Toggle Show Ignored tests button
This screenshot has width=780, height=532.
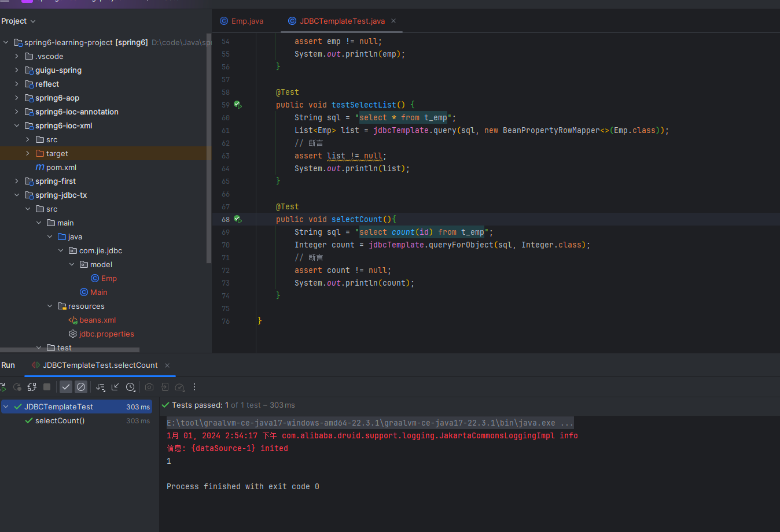[x=81, y=387]
